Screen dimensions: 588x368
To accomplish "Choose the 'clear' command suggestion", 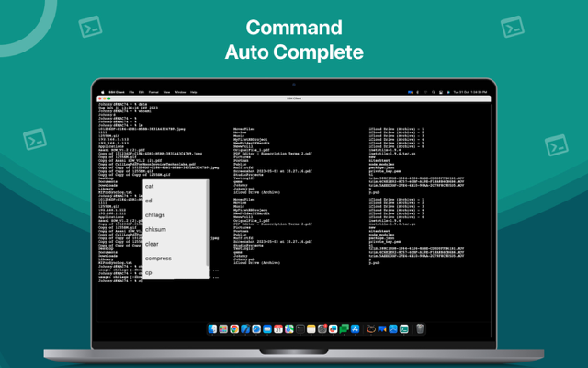I will [152, 244].
